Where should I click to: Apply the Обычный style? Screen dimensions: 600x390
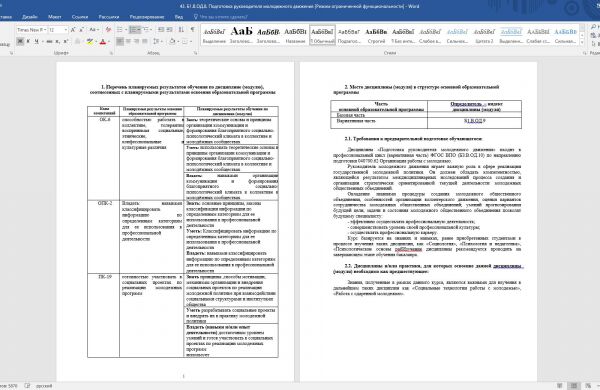coord(322,35)
